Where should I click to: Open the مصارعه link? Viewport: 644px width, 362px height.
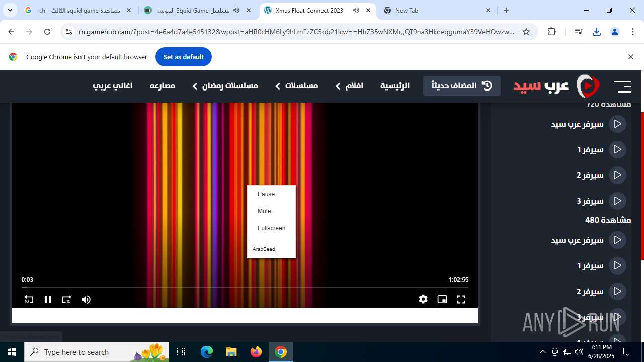tap(162, 86)
